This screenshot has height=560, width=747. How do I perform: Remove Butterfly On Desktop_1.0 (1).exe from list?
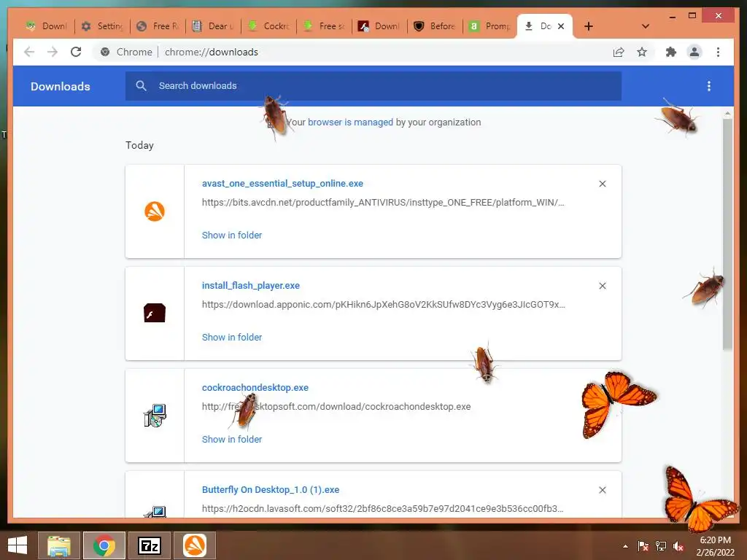(x=603, y=490)
